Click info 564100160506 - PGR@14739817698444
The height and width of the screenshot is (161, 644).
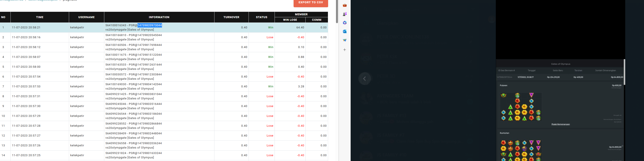tap(134, 45)
